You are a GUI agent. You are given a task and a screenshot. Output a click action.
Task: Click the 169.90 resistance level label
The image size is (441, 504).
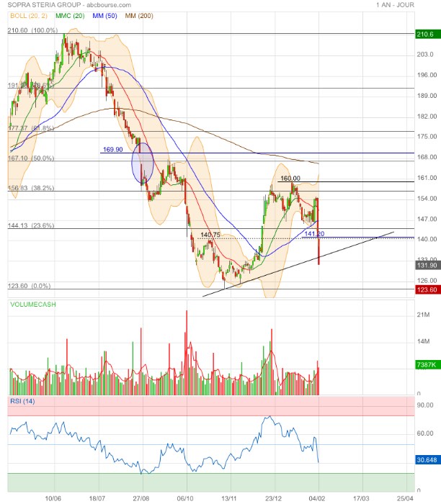(x=113, y=150)
